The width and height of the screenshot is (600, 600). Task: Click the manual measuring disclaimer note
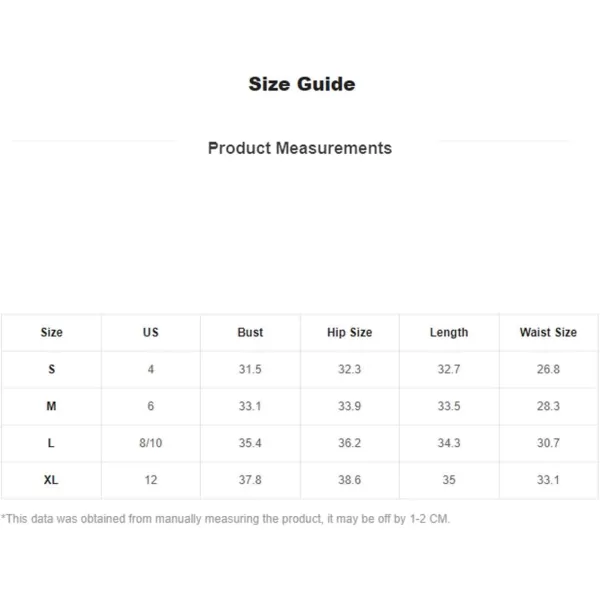[x=225, y=518]
